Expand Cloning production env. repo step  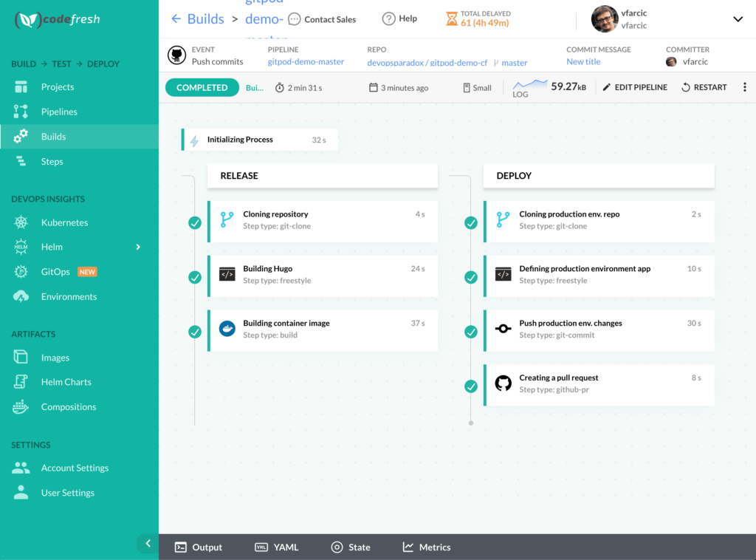pyautogui.click(x=599, y=221)
